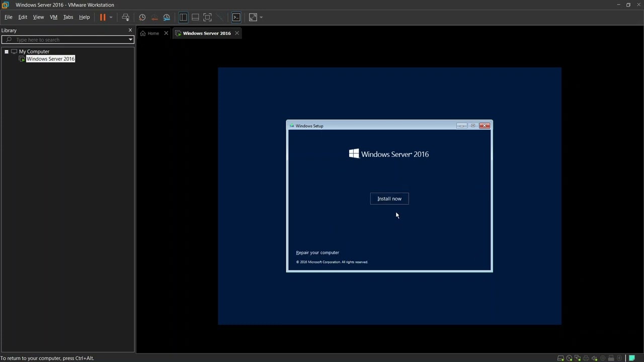Click Send Ctrl+Alt+Del toolbar icon
Screen dimensions: 644x362
[125, 17]
